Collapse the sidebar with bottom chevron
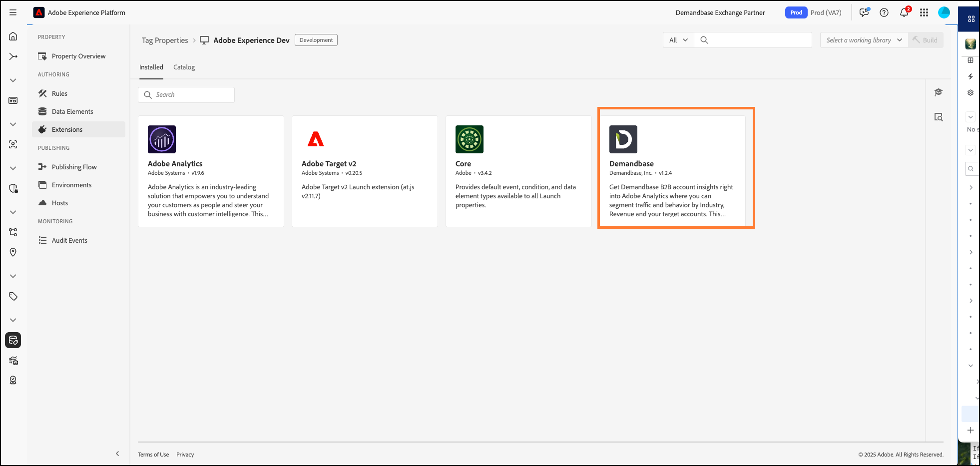This screenshot has height=466, width=980. coord(117,454)
